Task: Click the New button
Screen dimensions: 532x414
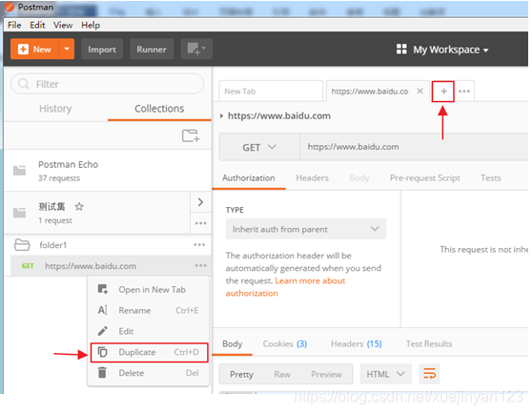Action: tap(35, 49)
